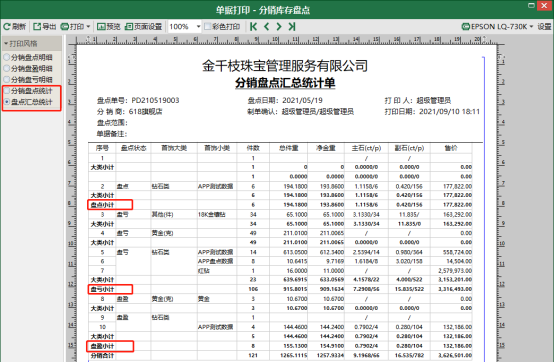This screenshot has width=554, height=362.
Task: Click the 总件重 column header
Action: coord(289,148)
